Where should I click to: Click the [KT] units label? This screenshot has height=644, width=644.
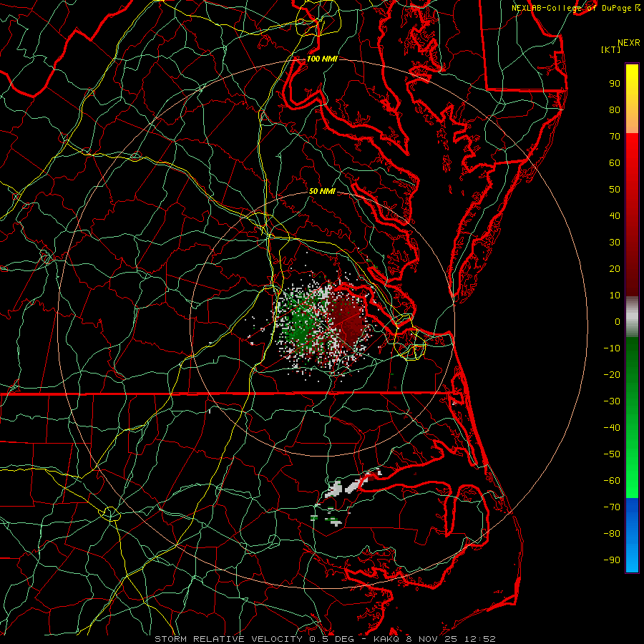610,49
